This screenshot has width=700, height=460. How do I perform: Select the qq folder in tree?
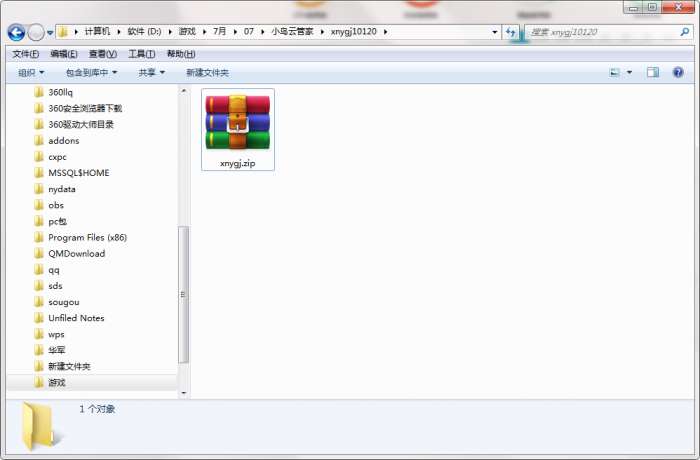tap(54, 270)
